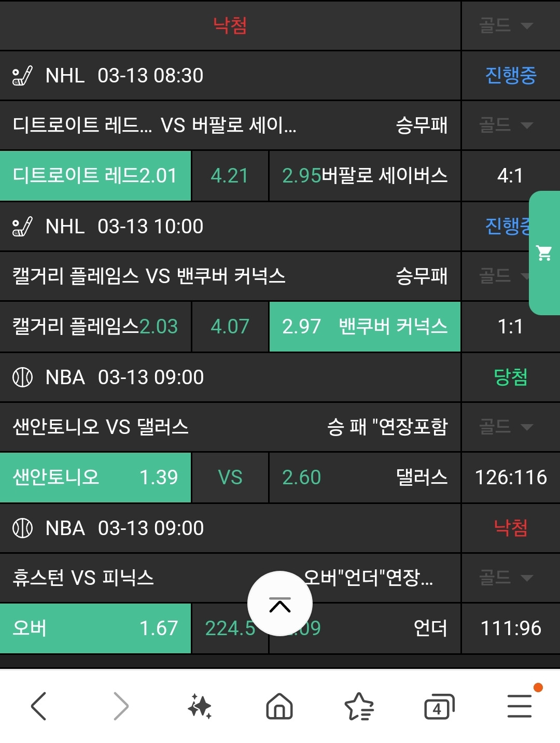The image size is (560, 743).
Task: Tap the 캘거리 플레임스 2.03 odds cell
Action: click(x=95, y=327)
